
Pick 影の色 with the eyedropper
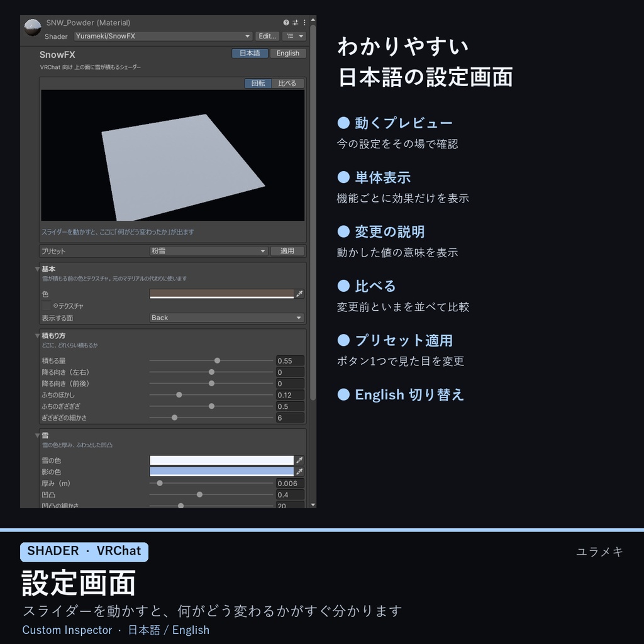[x=299, y=472]
